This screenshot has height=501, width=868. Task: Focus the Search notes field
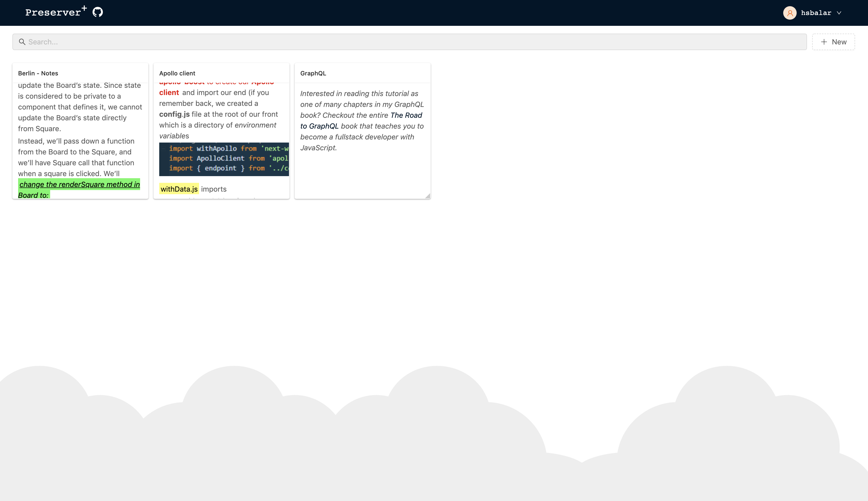(409, 42)
